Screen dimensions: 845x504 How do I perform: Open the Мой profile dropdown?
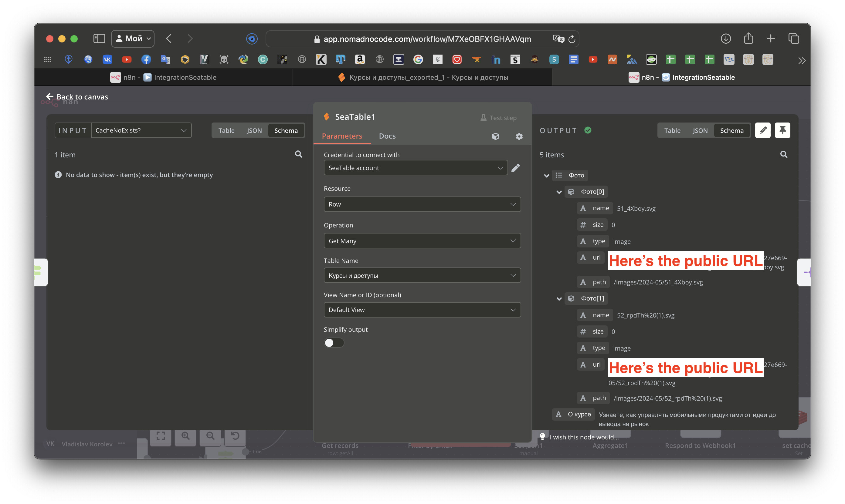tap(133, 39)
